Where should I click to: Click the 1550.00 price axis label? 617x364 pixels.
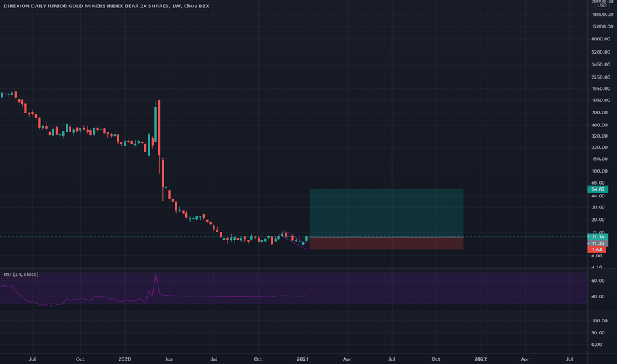[x=602, y=89]
